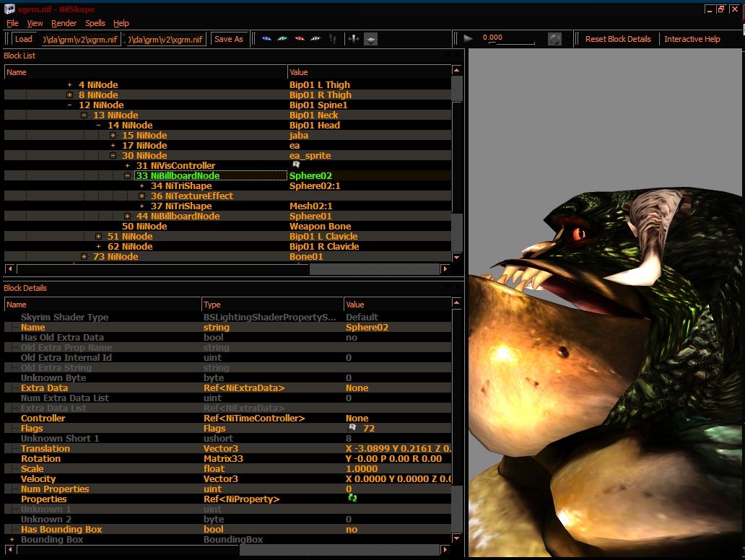Click the NifSkope app icon in title bar
Screen dimensions: 745x560
pyautogui.click(x=9, y=9)
